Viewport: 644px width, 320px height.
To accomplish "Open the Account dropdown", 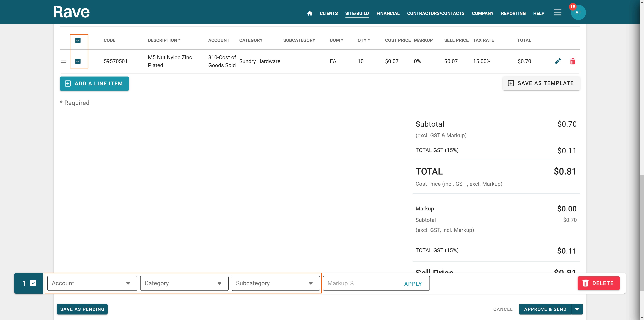I will (92, 283).
